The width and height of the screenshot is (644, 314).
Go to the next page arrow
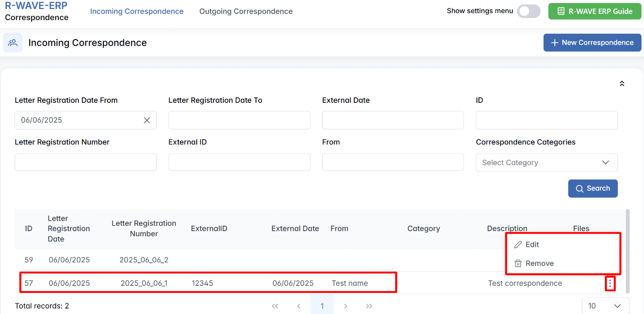[x=345, y=306]
